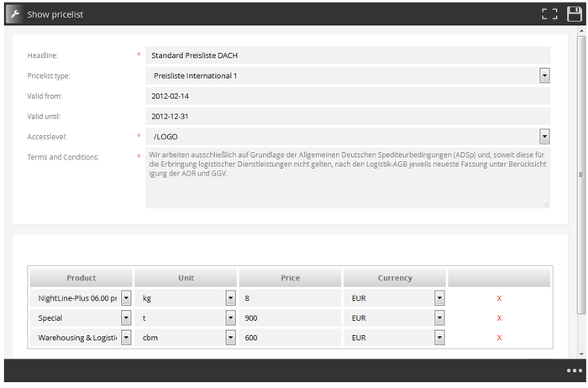The width and height of the screenshot is (588, 388).
Task: Toggle fullscreen view icon
Action: [549, 14]
